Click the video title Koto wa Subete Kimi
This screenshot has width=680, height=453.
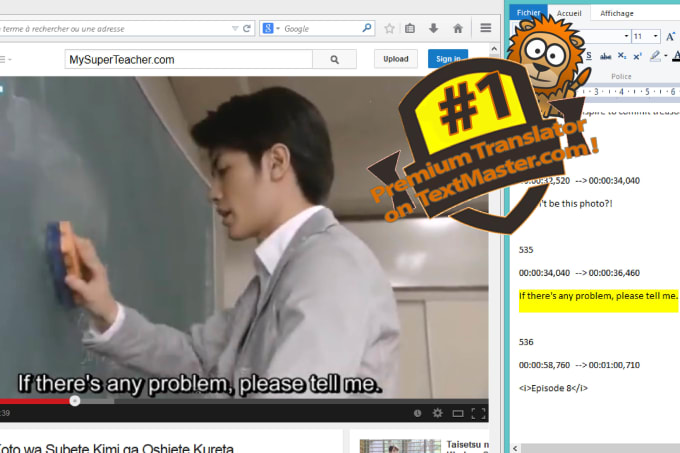coord(117,448)
